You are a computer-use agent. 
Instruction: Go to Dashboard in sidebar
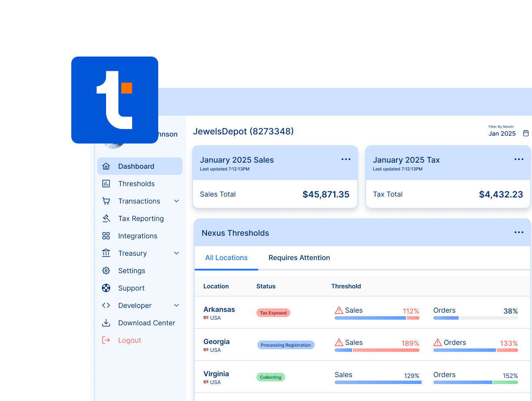pyautogui.click(x=140, y=166)
